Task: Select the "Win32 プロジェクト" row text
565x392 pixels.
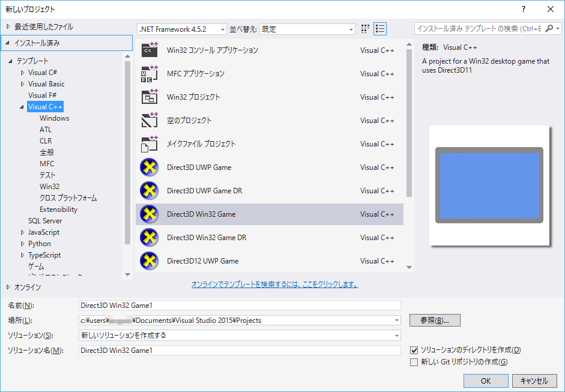Action: point(193,97)
